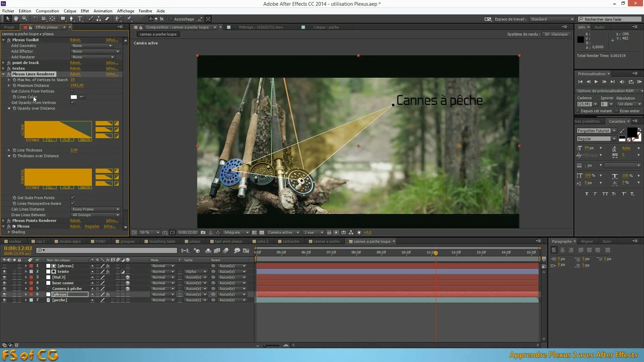Toggle Get Scale From Points checkbox
This screenshot has width=644, height=362.
(x=72, y=198)
